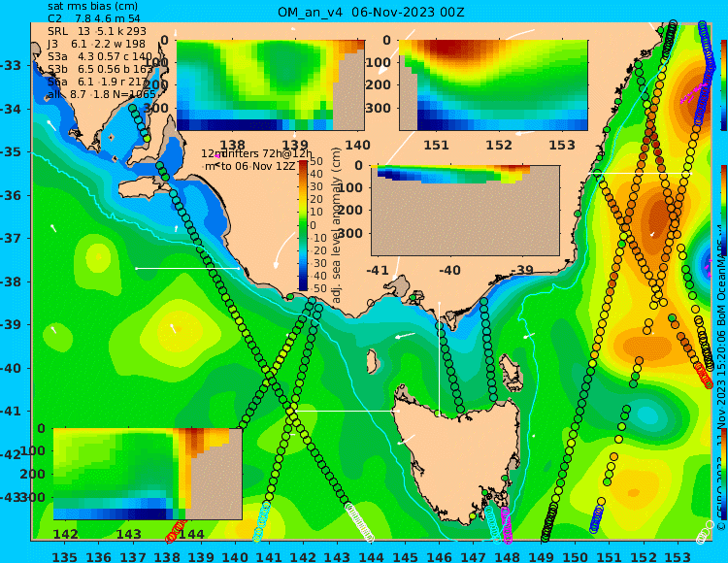The height and width of the screenshot is (563, 728).
Task: Click the main map longitude label 135
Action: pos(64,557)
